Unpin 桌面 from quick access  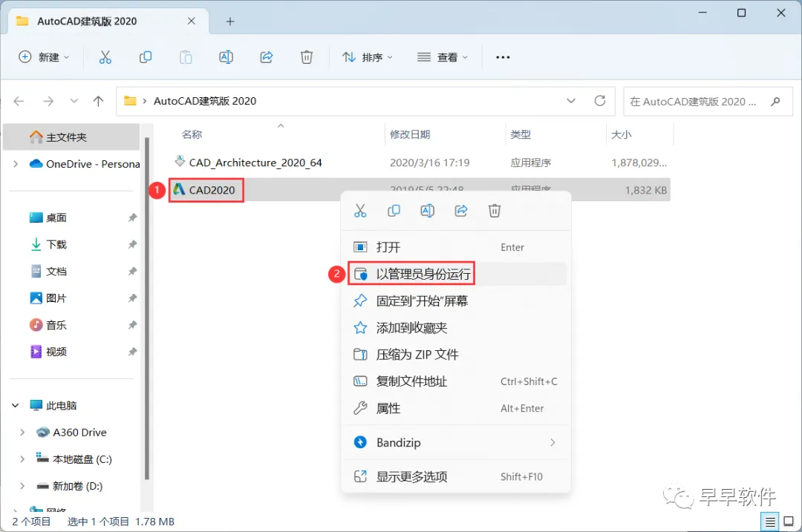pyautogui.click(x=132, y=217)
